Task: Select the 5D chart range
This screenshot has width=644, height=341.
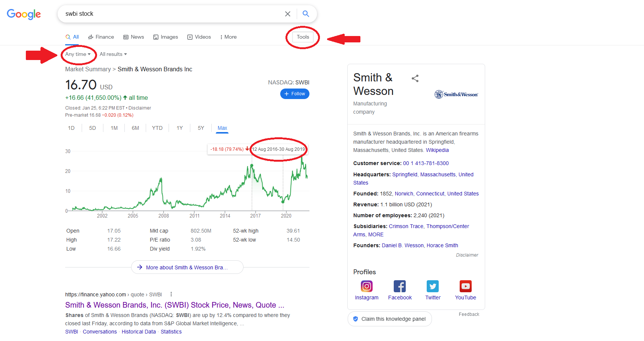Action: point(93,128)
